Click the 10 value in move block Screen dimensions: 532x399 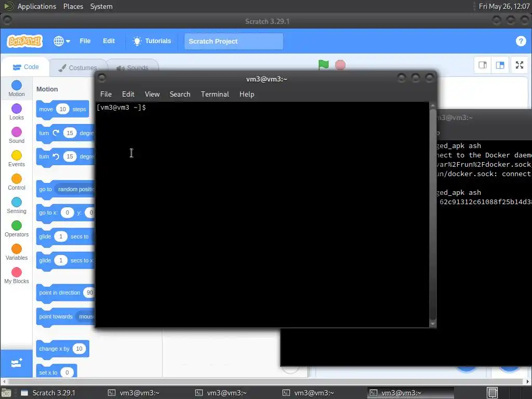coord(63,109)
